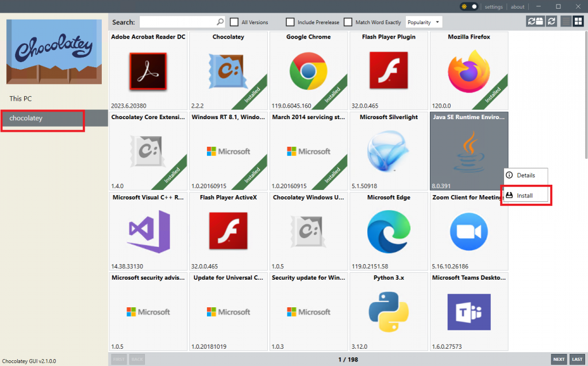Click the Chocolatey GUI v2.1.0.0 status text
The image size is (588, 366).
coord(29,361)
